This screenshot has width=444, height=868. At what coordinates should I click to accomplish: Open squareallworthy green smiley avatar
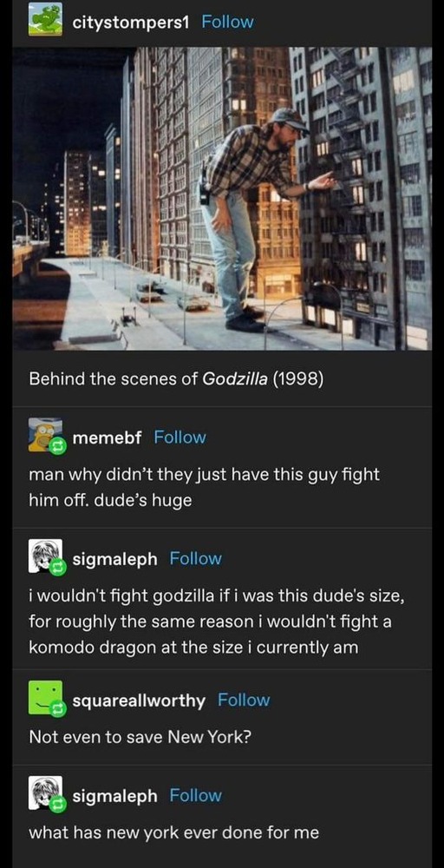pos(45,698)
